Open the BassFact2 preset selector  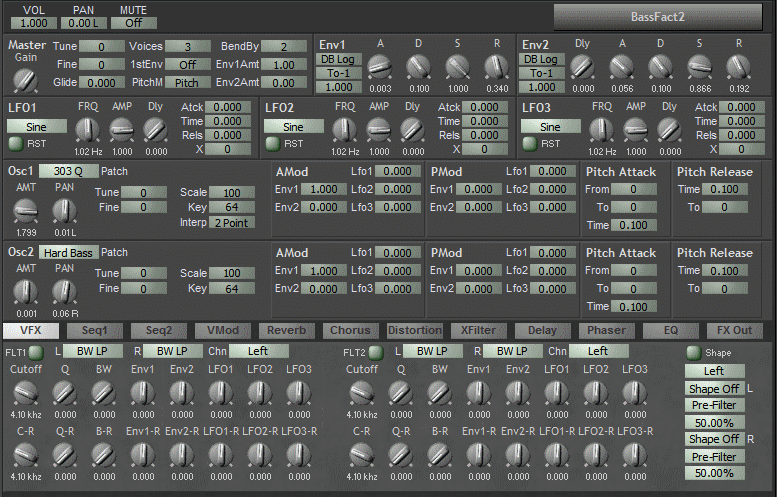658,17
